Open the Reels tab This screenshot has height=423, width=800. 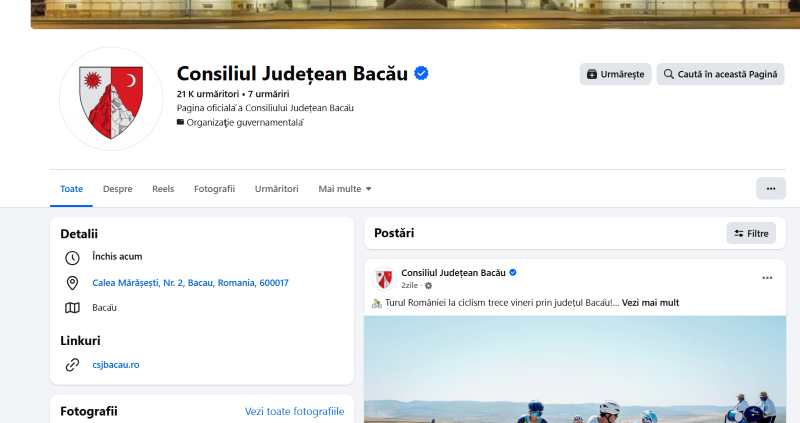coord(163,189)
